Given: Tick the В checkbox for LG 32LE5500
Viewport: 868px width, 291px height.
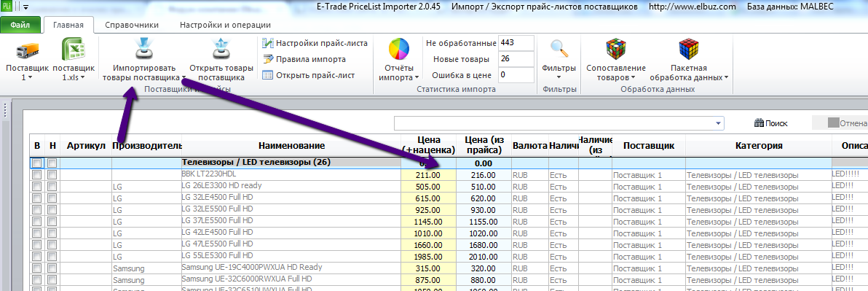Looking at the screenshot, I should tap(37, 210).
